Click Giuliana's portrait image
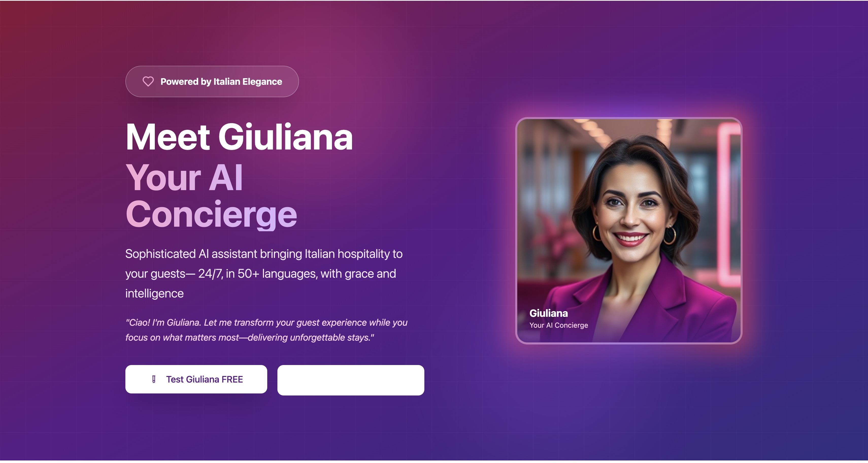 (629, 230)
